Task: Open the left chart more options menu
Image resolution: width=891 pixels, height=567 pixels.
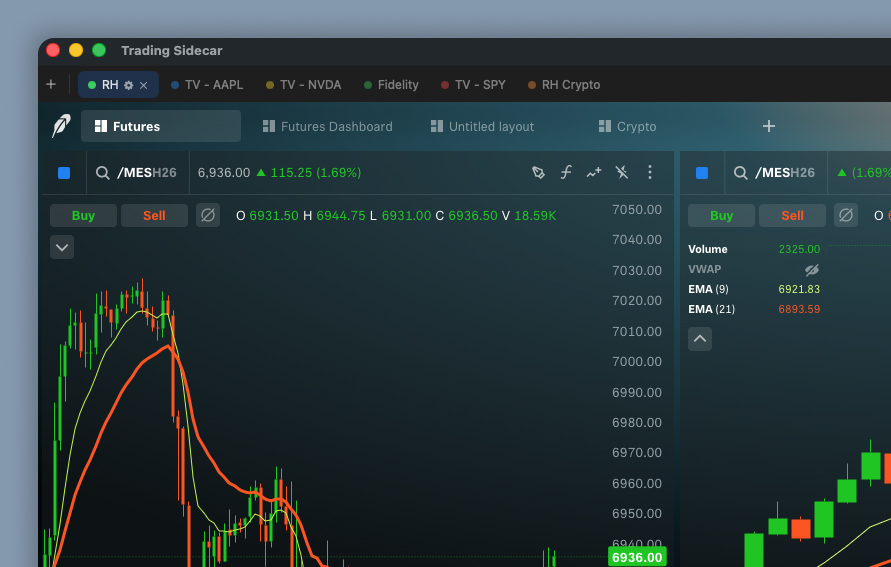Action: click(x=650, y=172)
